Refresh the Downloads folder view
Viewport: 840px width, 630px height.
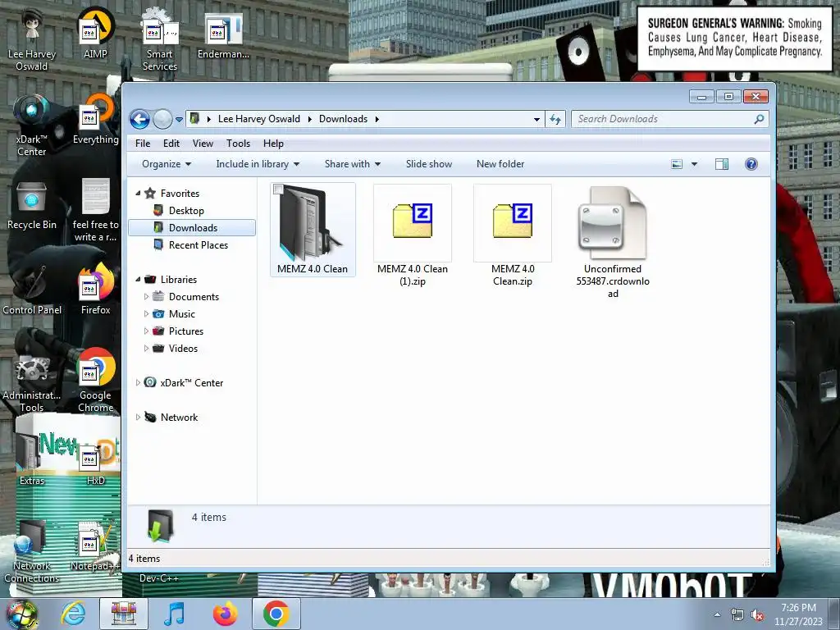pyautogui.click(x=555, y=120)
